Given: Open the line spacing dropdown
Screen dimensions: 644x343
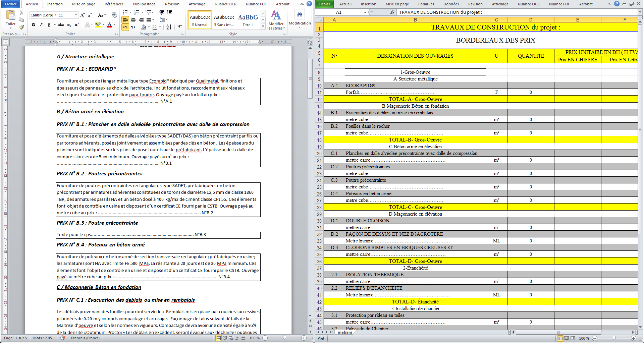Looking at the screenshot, I should pos(163,20).
